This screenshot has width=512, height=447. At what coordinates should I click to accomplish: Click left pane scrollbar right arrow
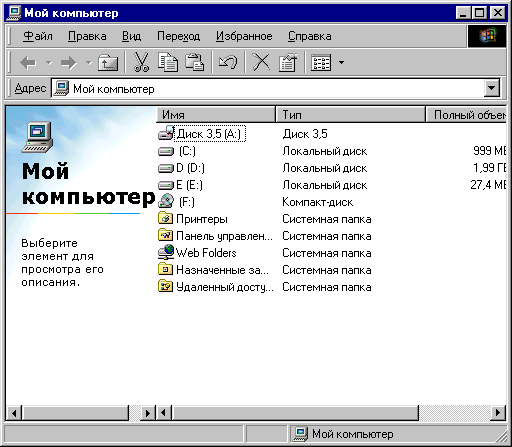coord(147,413)
